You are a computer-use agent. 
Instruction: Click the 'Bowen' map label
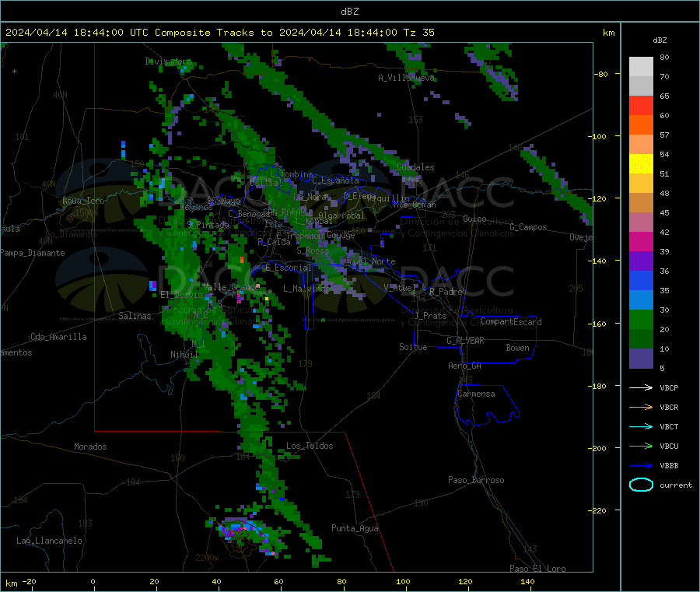pyautogui.click(x=517, y=348)
